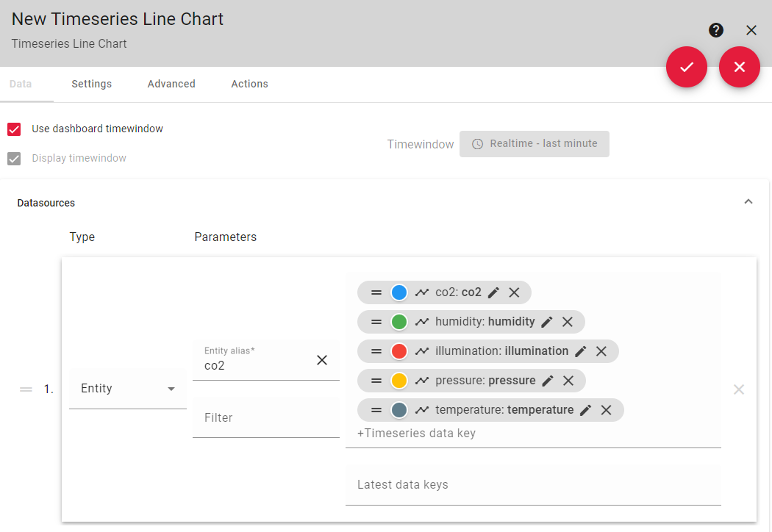The width and height of the screenshot is (772, 532).
Task: Edit the illumination data key
Action: (x=581, y=351)
